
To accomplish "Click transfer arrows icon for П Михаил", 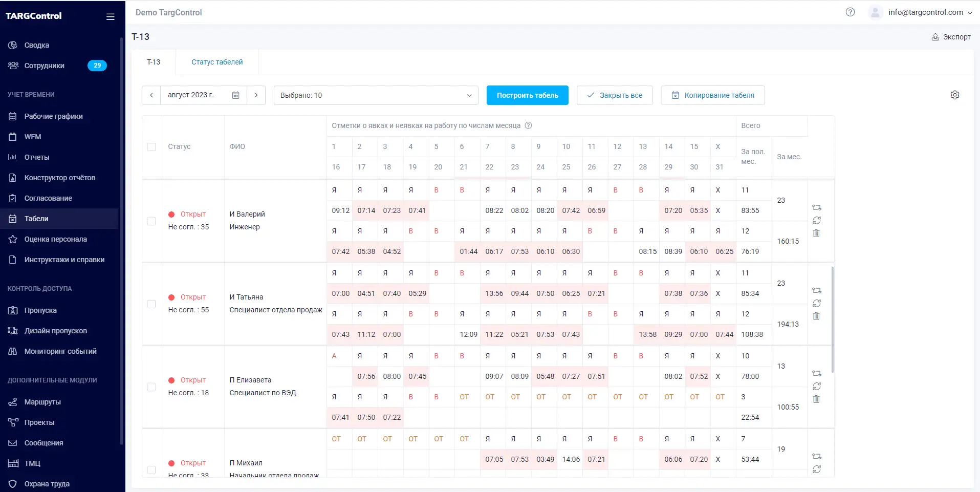I will 817,456.
